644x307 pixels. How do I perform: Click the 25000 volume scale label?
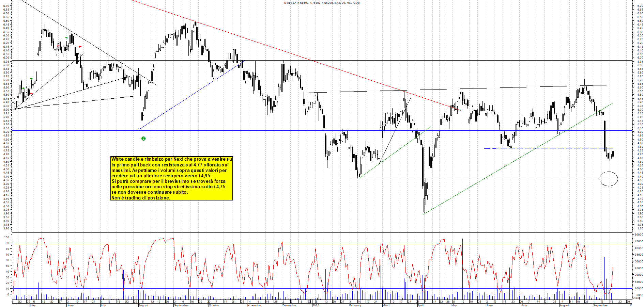[x=639, y=268]
